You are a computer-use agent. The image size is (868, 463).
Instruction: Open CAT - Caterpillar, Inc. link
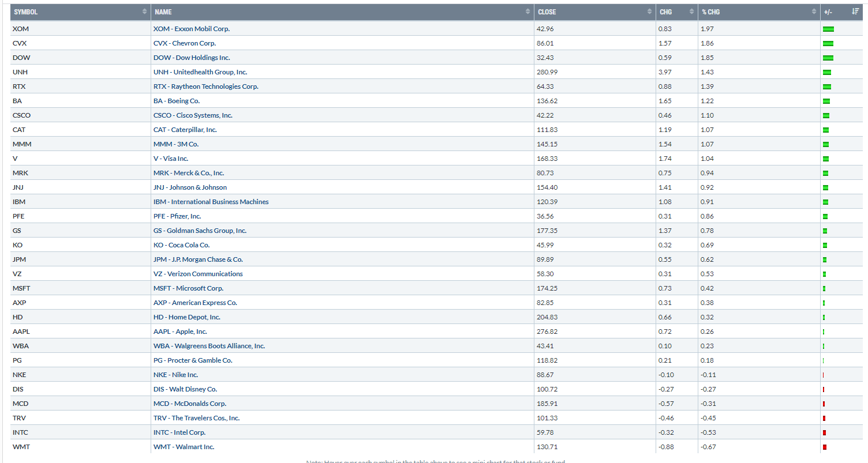click(185, 130)
